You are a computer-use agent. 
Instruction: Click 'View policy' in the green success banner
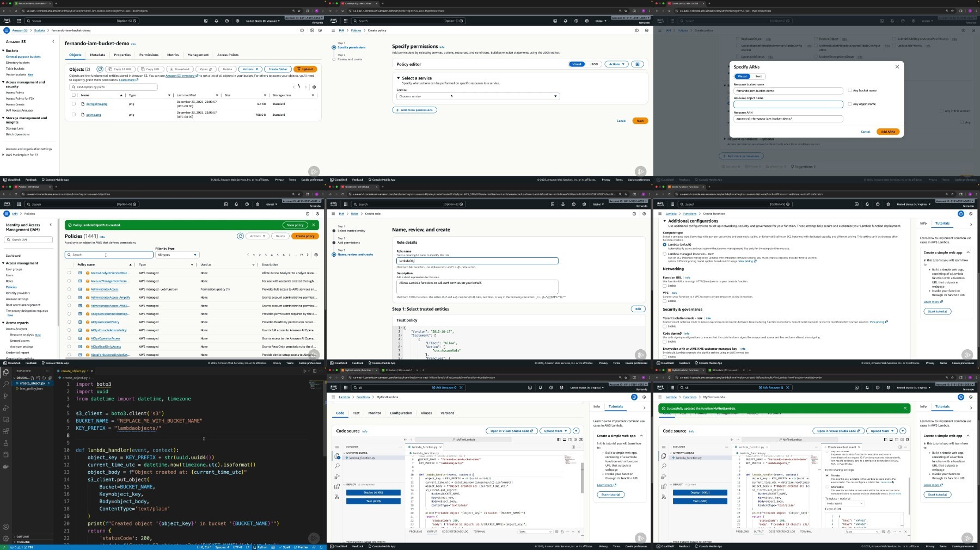pos(295,225)
